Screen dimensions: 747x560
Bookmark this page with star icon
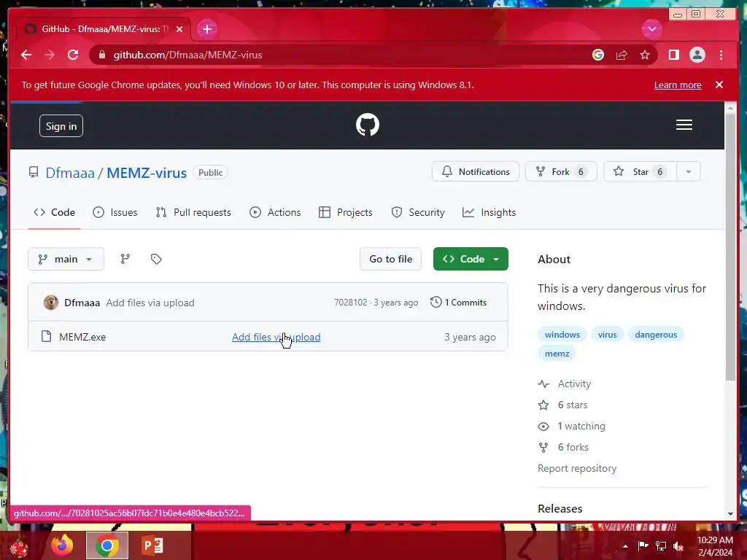645,55
